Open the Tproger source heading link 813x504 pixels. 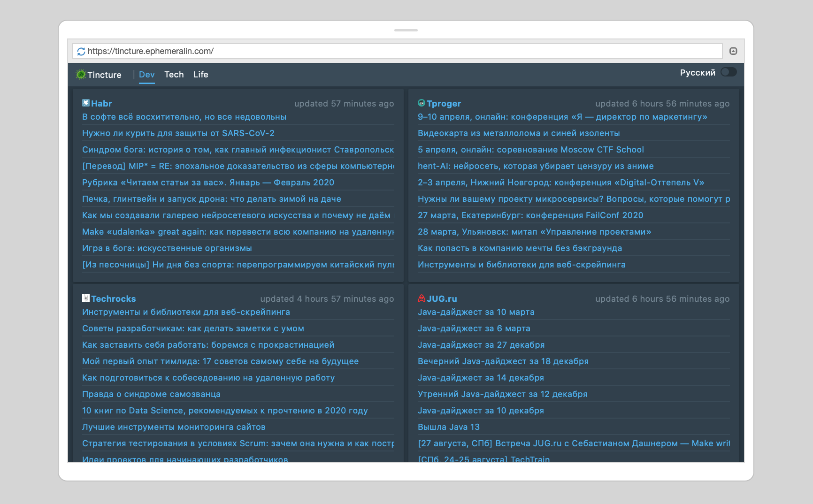point(444,103)
